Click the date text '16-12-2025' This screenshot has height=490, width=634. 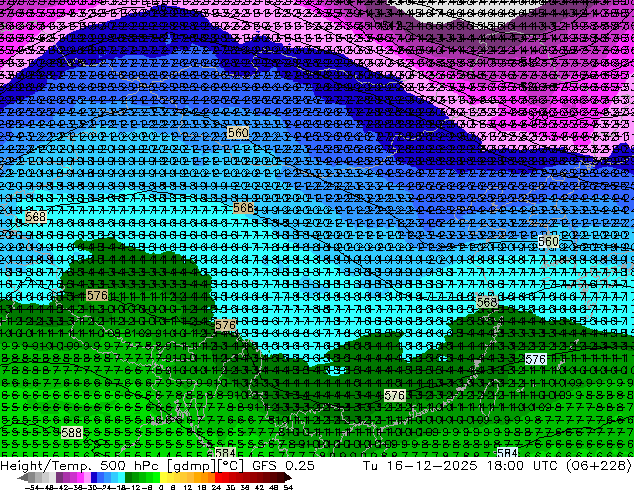click(432, 465)
